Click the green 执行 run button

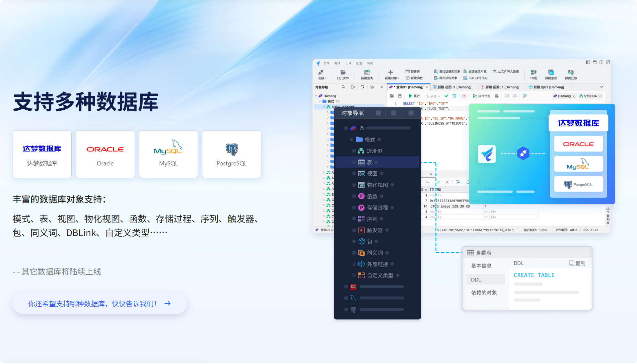(x=414, y=96)
